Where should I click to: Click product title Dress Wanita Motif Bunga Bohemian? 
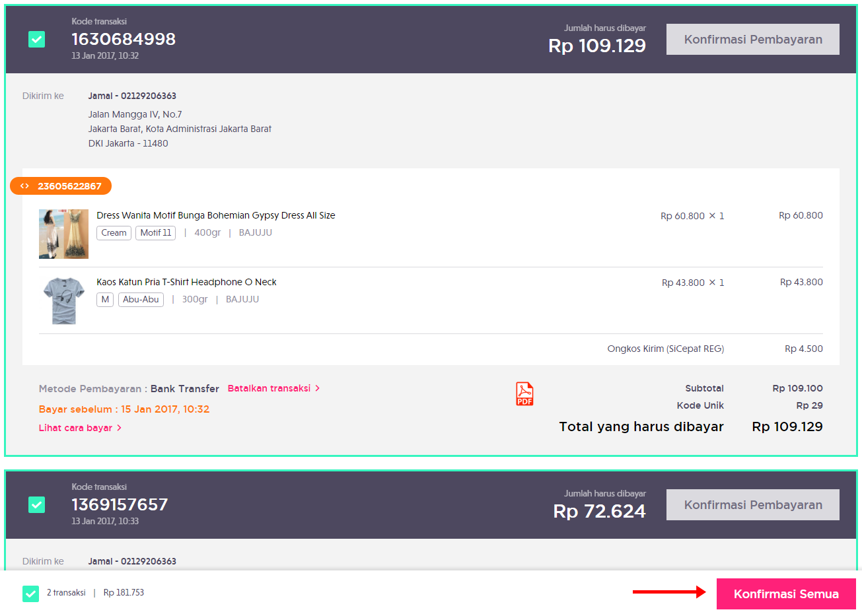click(x=216, y=215)
